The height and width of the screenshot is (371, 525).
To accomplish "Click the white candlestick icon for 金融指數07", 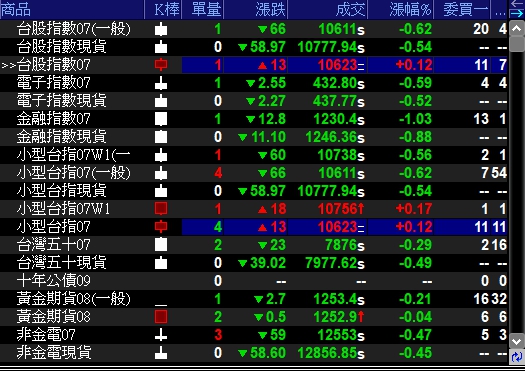I will pyautogui.click(x=161, y=119).
